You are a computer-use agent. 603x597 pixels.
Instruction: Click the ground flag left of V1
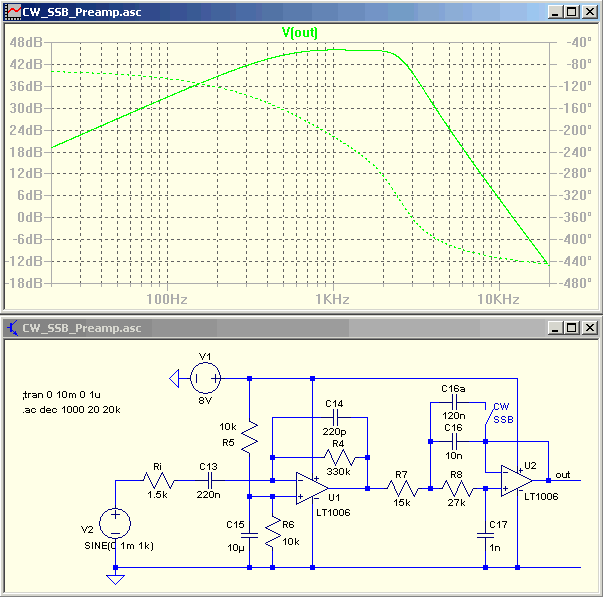[x=174, y=379]
